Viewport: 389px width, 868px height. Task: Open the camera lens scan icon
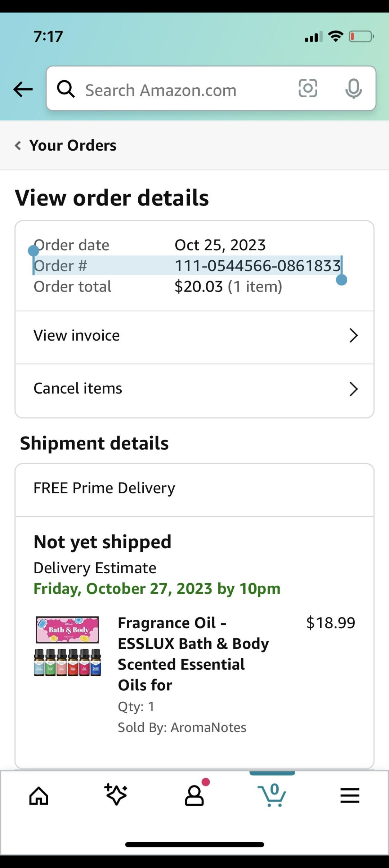tap(308, 88)
